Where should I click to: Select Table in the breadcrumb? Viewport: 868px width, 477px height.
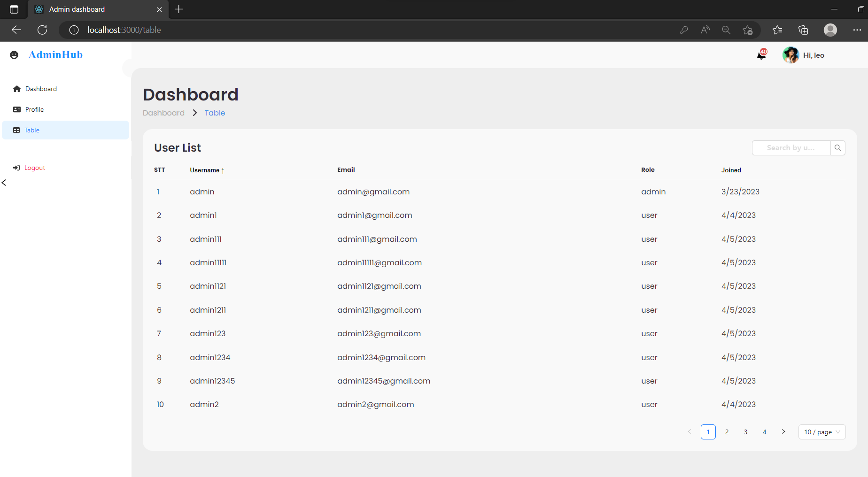pos(214,113)
